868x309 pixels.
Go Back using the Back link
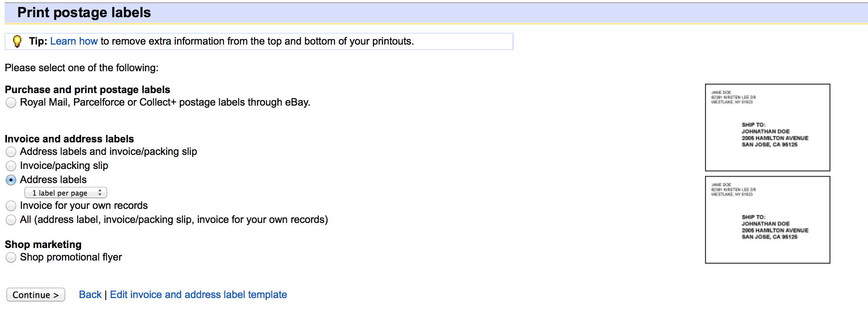[90, 295]
